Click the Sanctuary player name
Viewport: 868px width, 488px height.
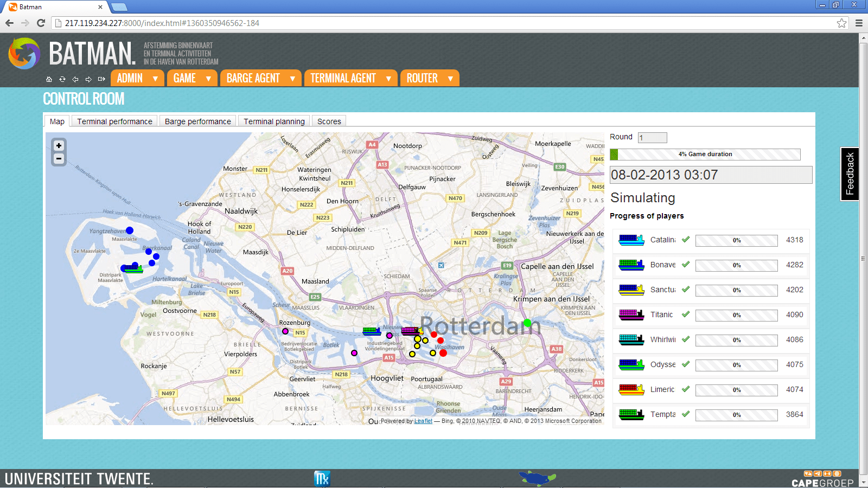coord(663,290)
